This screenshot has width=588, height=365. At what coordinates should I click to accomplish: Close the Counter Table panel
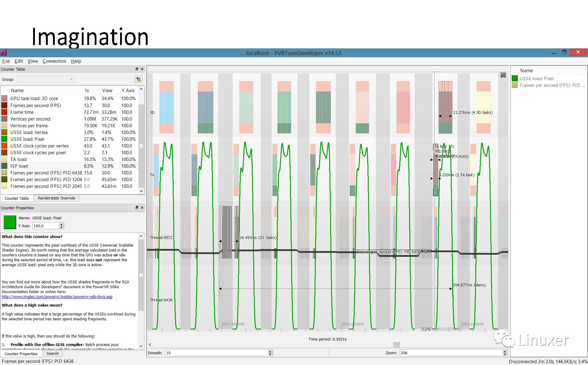coord(142,69)
